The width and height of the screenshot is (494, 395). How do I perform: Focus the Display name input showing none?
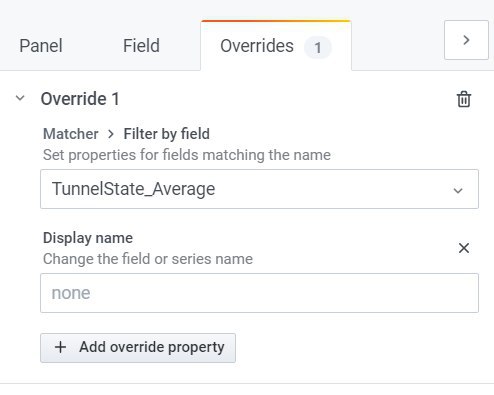tap(259, 293)
